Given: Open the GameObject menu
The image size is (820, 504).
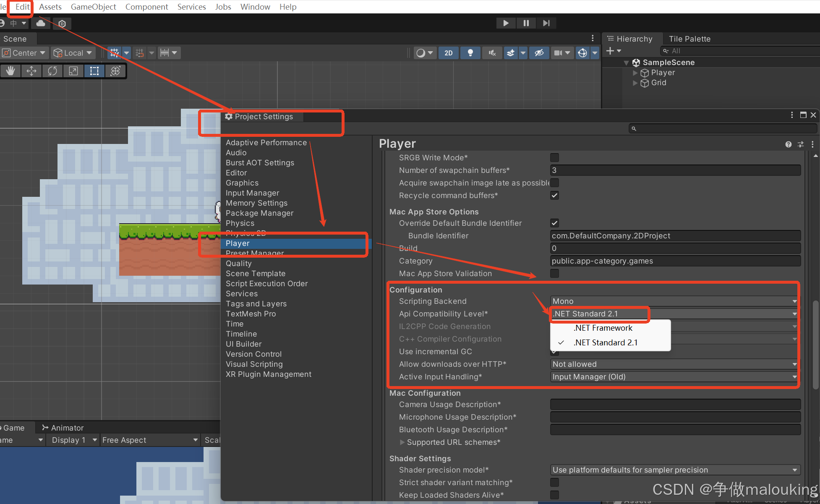Looking at the screenshot, I should 93,7.
